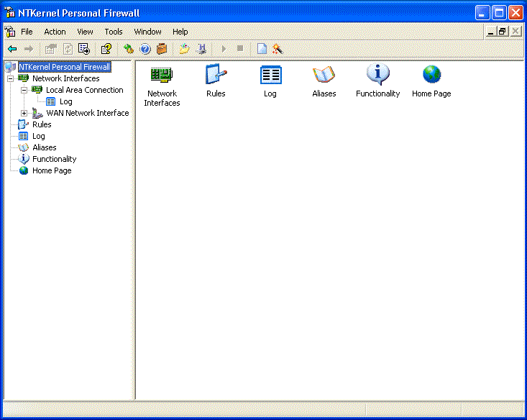Select Log under Local Area Connection
Viewport: 527px width, 420px height.
click(x=66, y=101)
